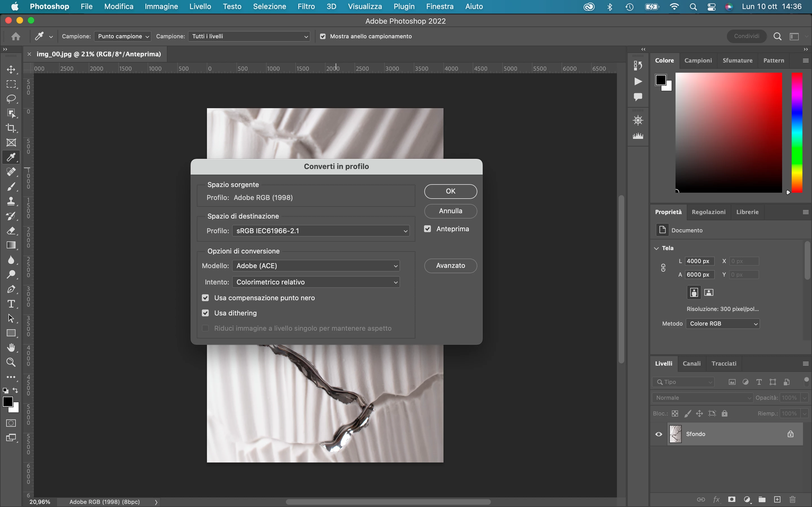This screenshot has width=812, height=507.
Task: Hide the Sfondo layer
Action: 659,434
